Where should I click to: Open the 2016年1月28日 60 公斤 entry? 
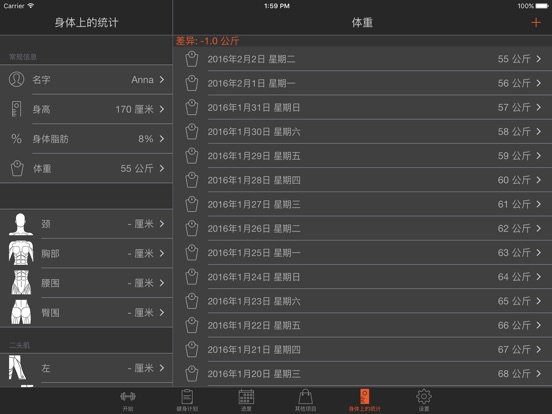[x=363, y=180]
